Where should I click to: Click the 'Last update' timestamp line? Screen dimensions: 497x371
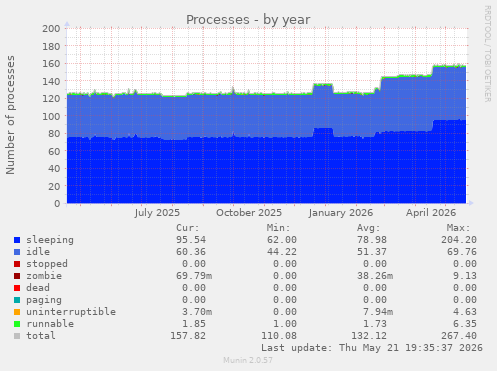372,348
